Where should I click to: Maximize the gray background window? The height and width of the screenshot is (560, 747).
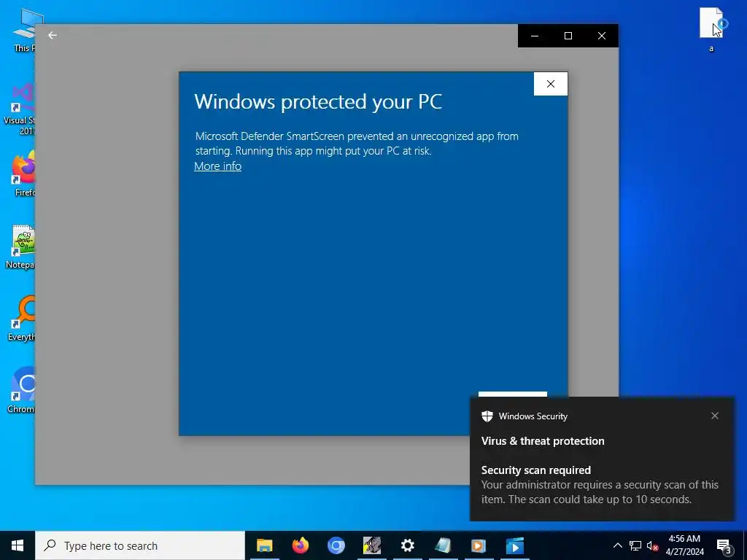[x=568, y=36]
